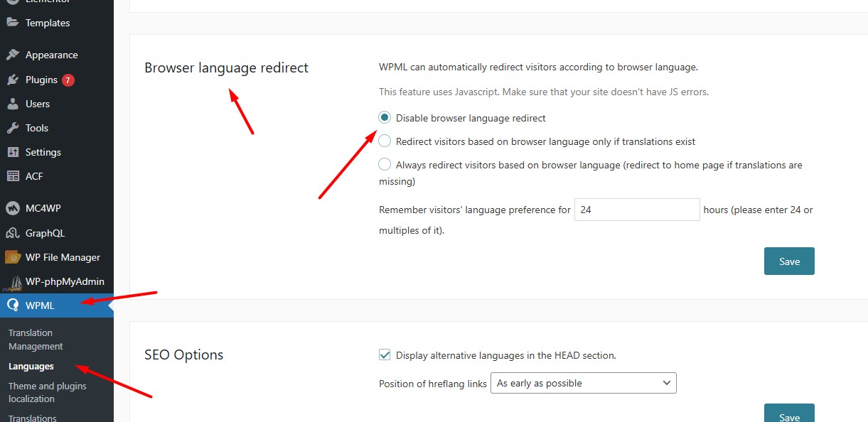Click Save button in SEO Options
Viewport: 868px width, 422px height.
pyautogui.click(x=789, y=414)
